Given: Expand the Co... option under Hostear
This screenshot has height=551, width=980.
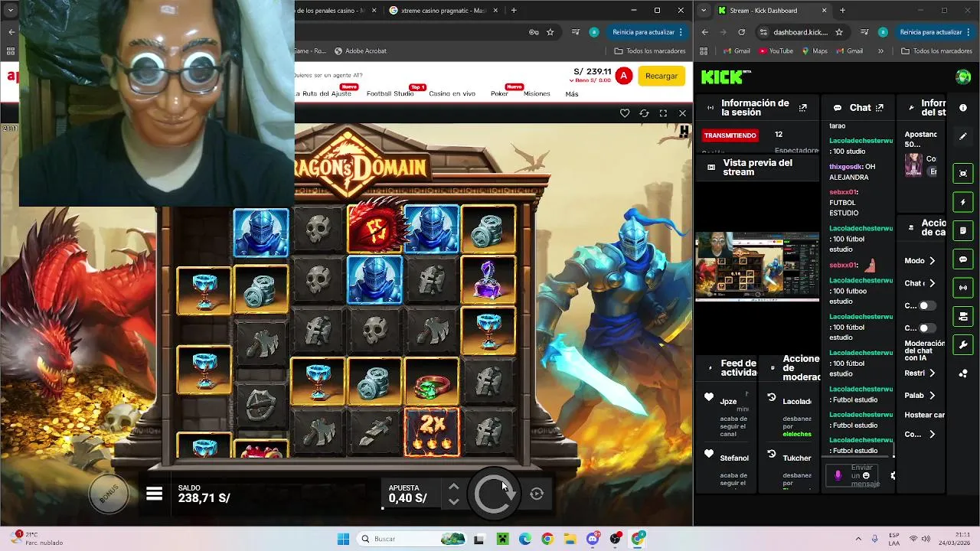Looking at the screenshot, I should (x=920, y=434).
